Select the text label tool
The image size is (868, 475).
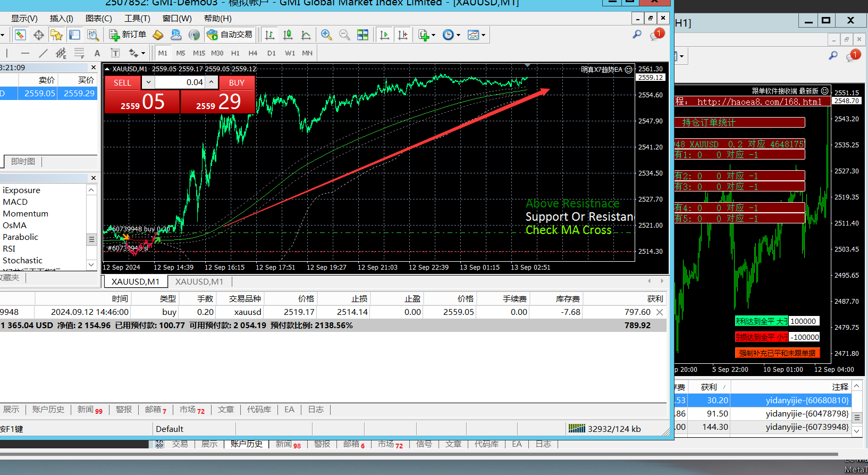pyautogui.click(x=115, y=53)
